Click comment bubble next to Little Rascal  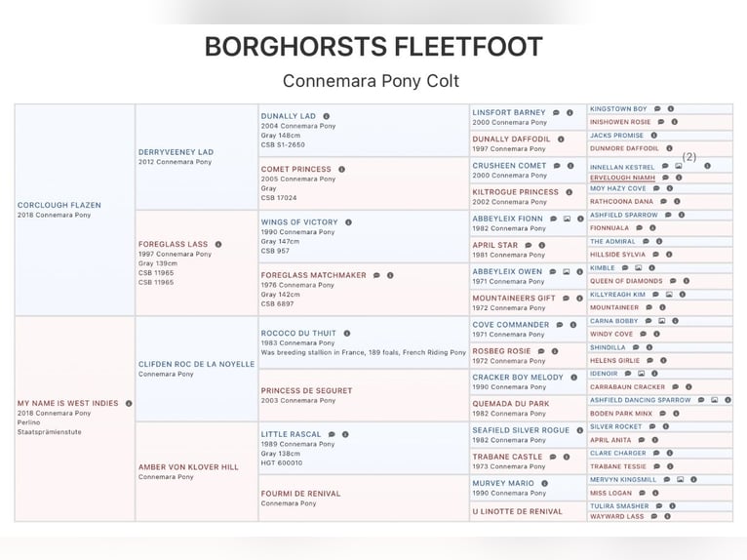(x=332, y=434)
